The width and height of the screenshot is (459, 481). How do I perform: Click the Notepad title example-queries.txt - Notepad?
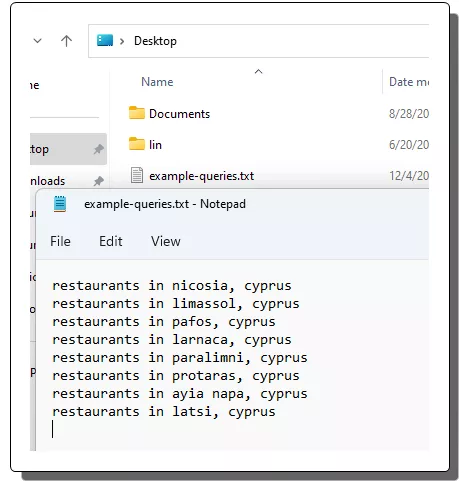(x=165, y=204)
